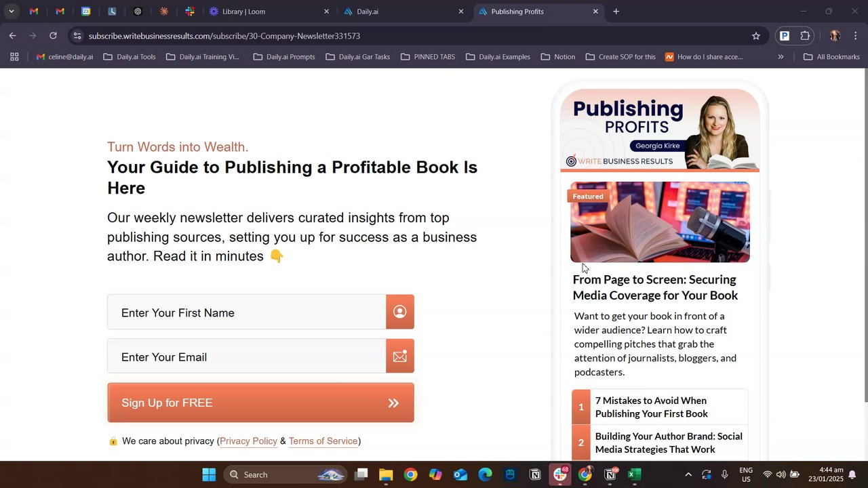The width and height of the screenshot is (868, 488).
Task: Open the Daily.ai Tools bookmark folder
Action: coord(130,57)
